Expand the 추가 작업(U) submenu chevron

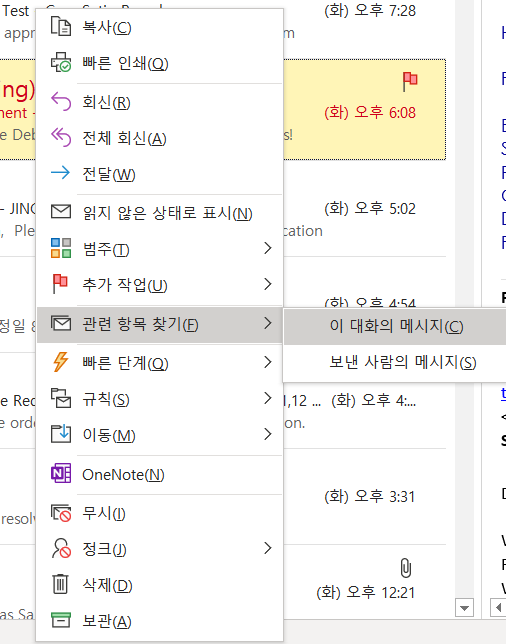tap(268, 284)
